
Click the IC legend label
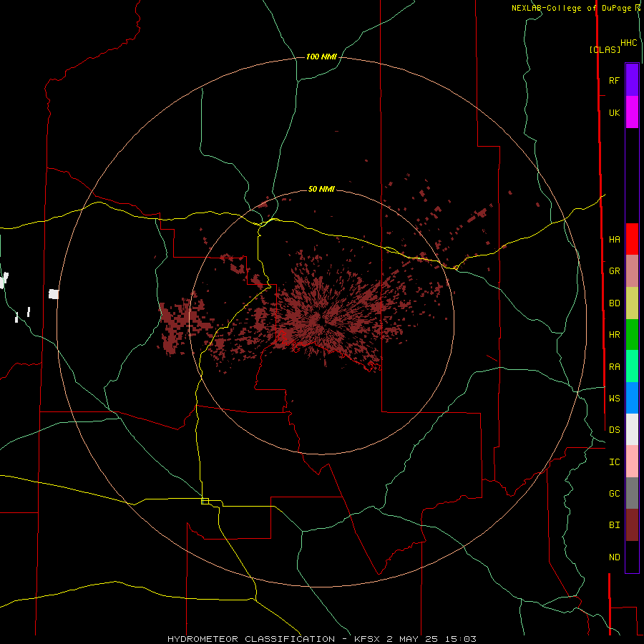[x=614, y=462]
